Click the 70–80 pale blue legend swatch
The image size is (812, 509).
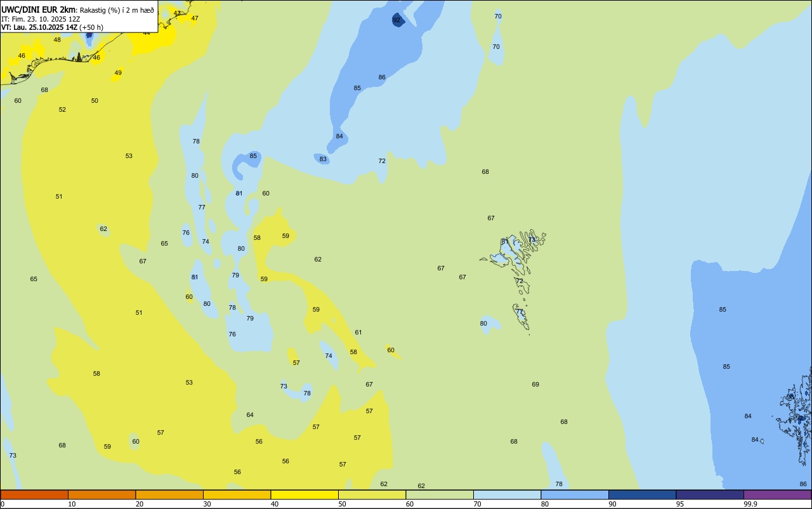[x=507, y=494]
